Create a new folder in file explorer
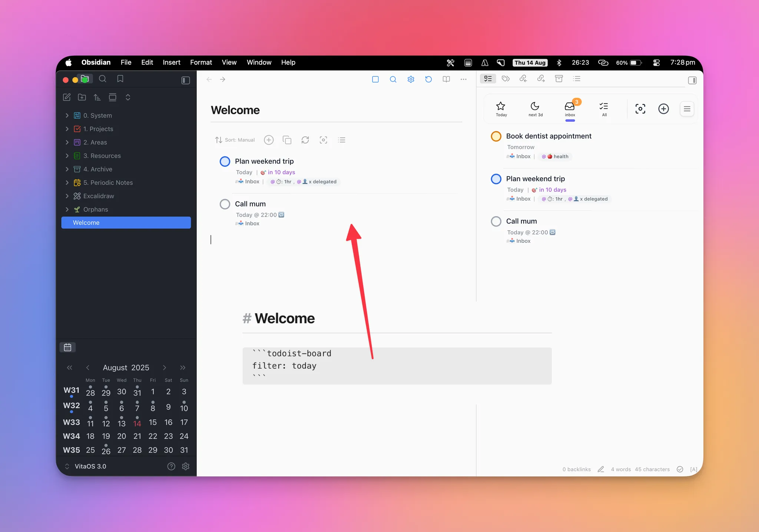 pos(82,97)
